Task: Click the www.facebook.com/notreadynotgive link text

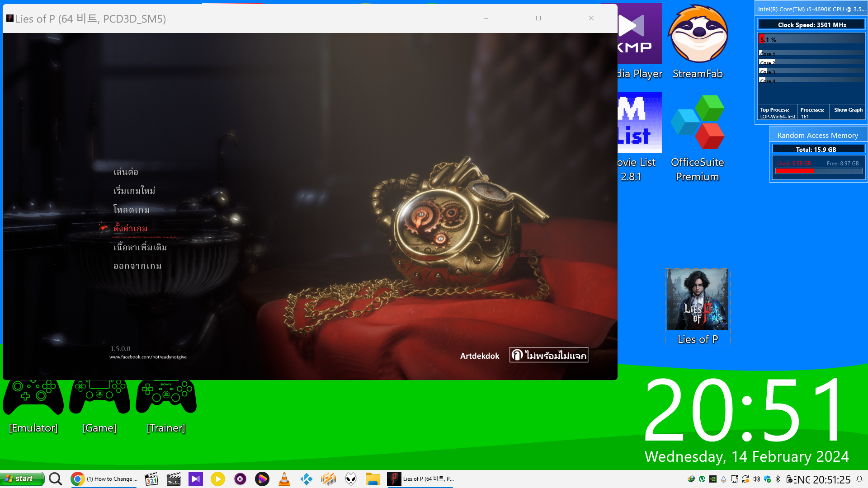Action: point(148,357)
